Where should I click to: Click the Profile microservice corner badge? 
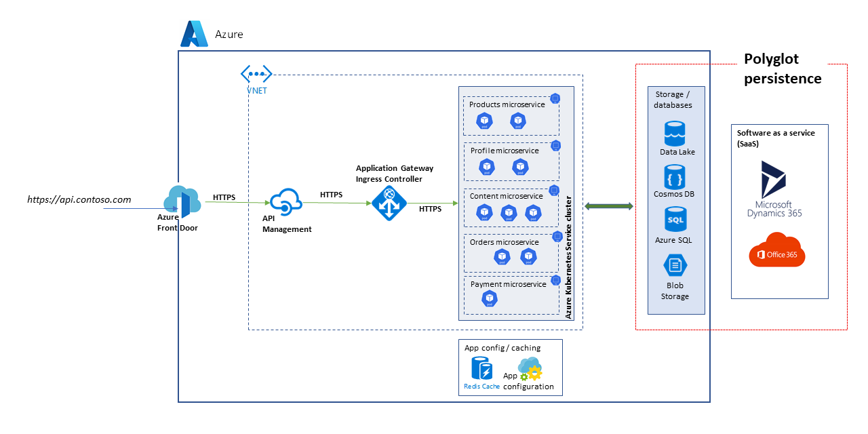coord(556,144)
